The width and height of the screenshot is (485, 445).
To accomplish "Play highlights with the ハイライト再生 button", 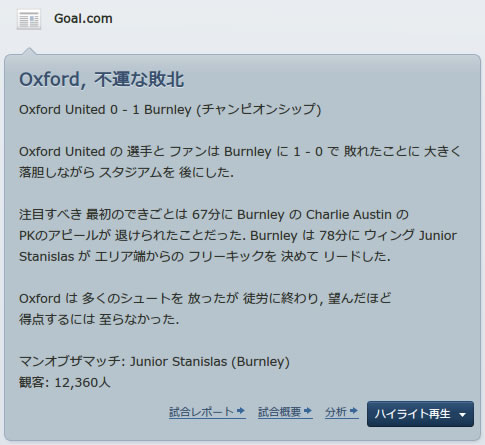I will tap(413, 414).
